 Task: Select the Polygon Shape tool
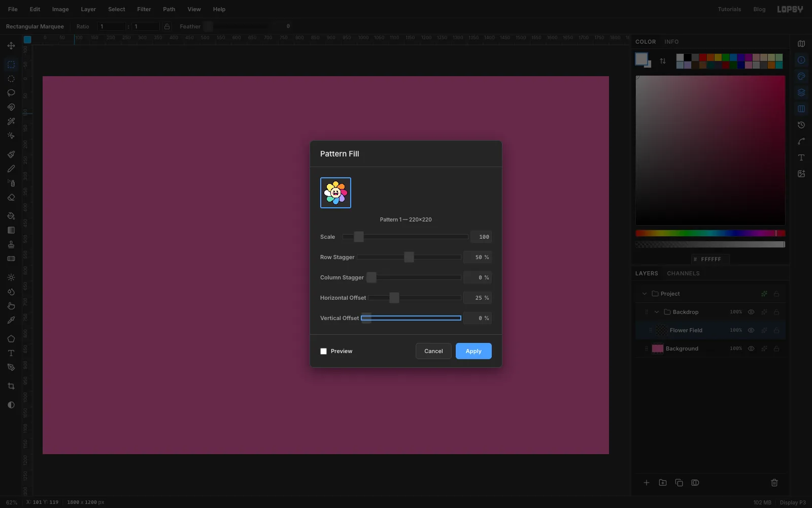(11, 339)
